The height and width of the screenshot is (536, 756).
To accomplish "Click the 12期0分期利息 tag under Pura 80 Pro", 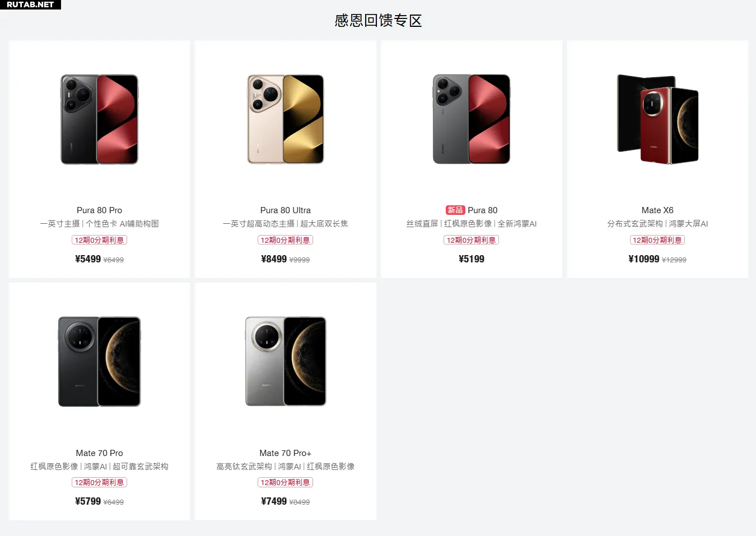I will point(99,240).
